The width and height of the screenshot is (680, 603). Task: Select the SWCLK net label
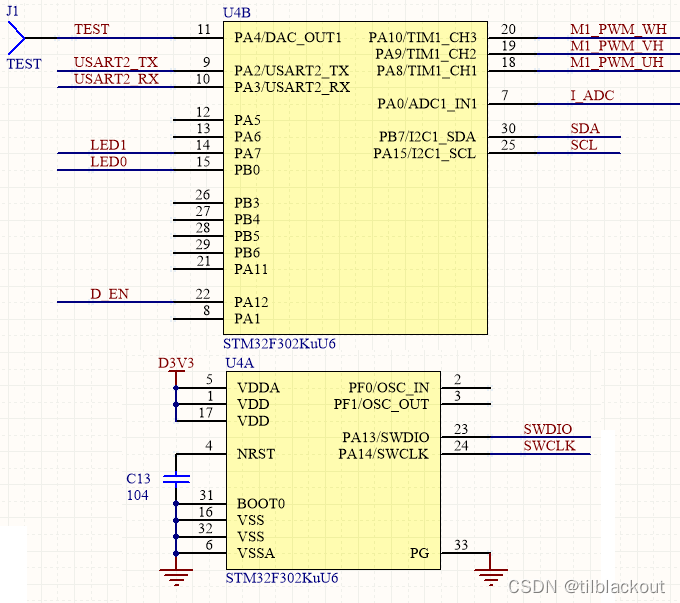[549, 446]
